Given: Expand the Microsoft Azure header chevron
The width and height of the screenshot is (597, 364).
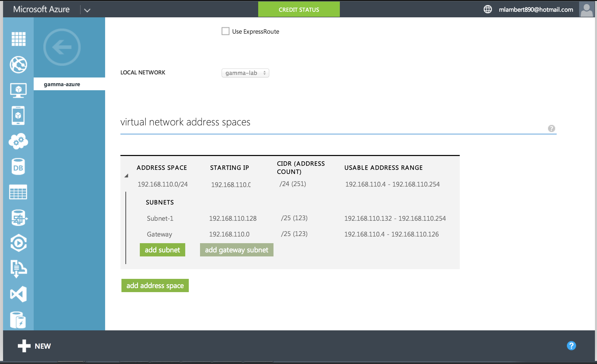Looking at the screenshot, I should [87, 10].
